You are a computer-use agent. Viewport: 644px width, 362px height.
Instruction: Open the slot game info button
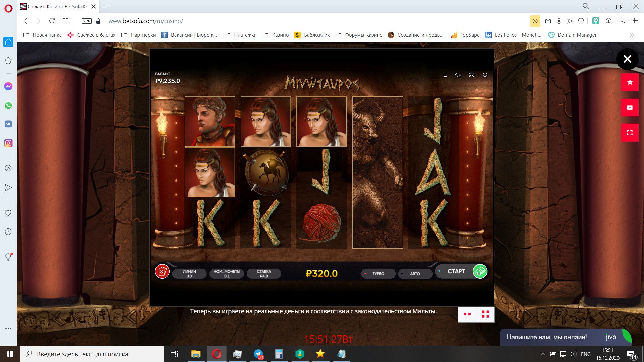445,75
